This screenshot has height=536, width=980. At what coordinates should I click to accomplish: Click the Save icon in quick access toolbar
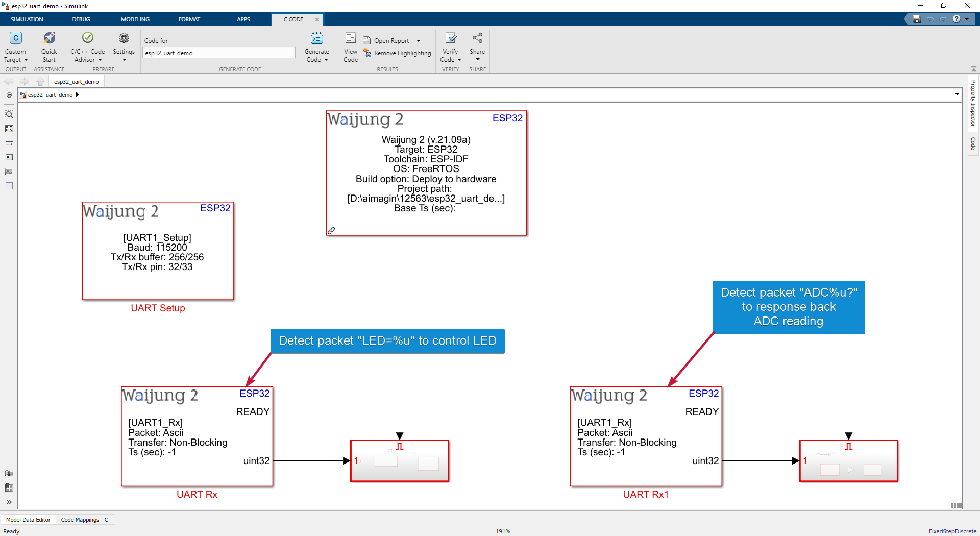[x=917, y=19]
